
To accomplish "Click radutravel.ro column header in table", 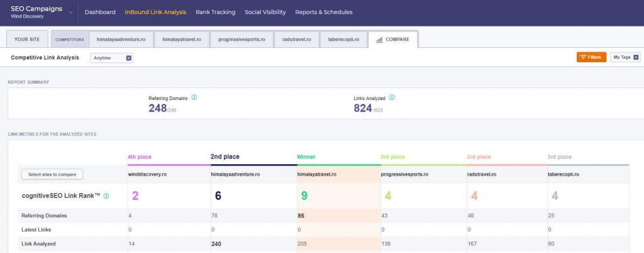I will tap(481, 174).
